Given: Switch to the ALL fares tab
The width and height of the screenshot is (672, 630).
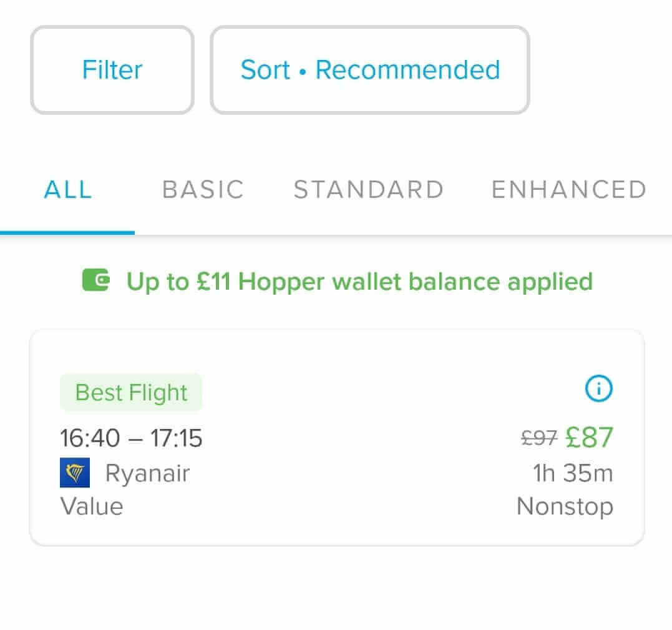Looking at the screenshot, I should tap(68, 190).
